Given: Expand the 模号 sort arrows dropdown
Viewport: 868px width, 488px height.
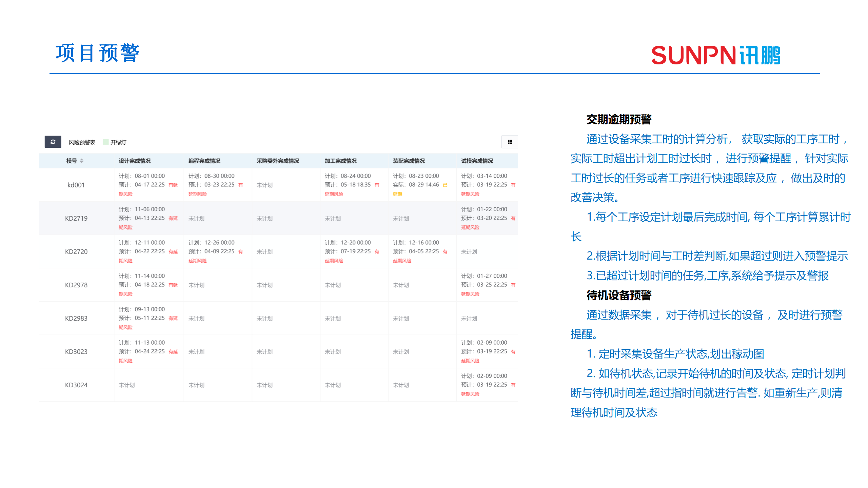Looking at the screenshot, I should [x=82, y=161].
